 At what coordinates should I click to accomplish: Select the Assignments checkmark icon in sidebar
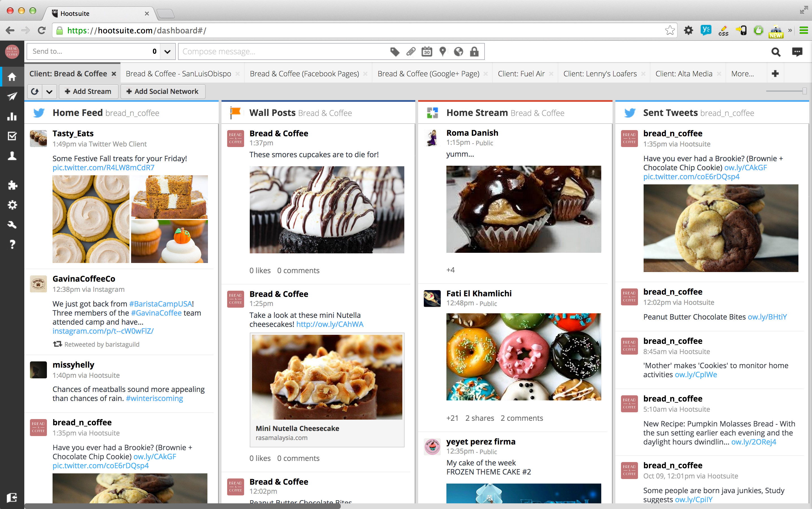pyautogui.click(x=12, y=136)
